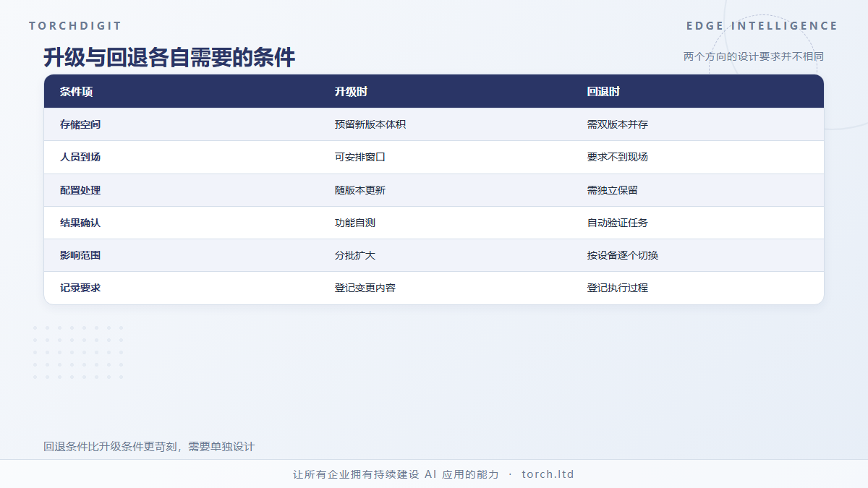Click the subtitle 两个方向的设计要求并不相同
868x488 pixels.
click(x=754, y=56)
